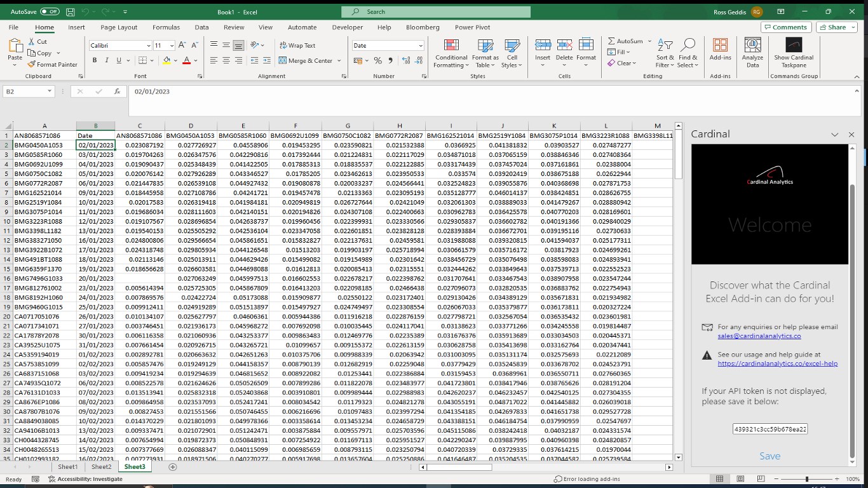This screenshot has width=868, height=488.
Task: Switch to the Power Pivot tab
Action: click(472, 27)
